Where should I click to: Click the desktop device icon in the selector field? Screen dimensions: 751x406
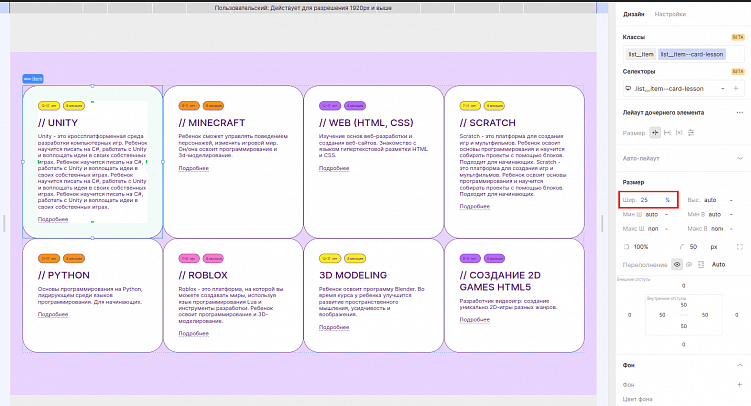pos(628,89)
